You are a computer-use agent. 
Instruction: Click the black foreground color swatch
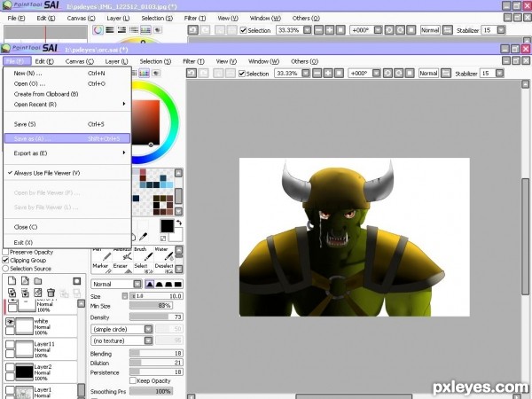pyautogui.click(x=167, y=226)
